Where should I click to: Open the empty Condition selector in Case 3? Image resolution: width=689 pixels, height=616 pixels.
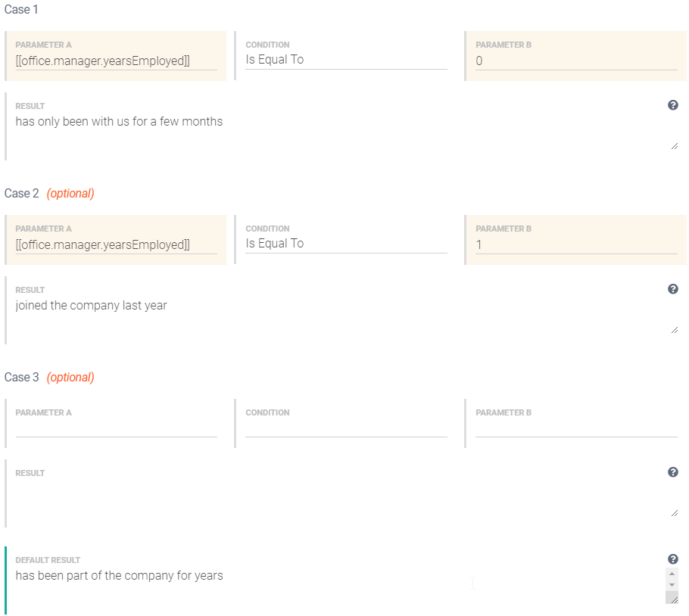tap(345, 427)
